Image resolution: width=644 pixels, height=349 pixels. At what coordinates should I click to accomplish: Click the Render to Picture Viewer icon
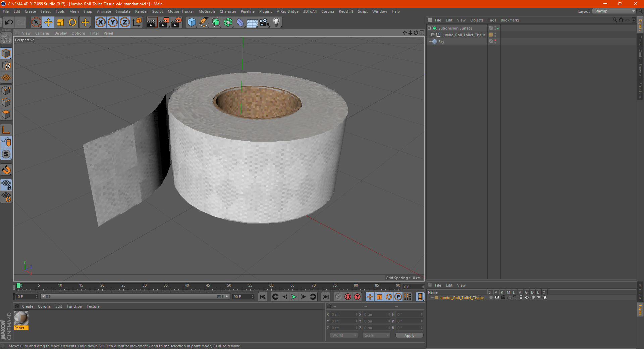coord(164,22)
